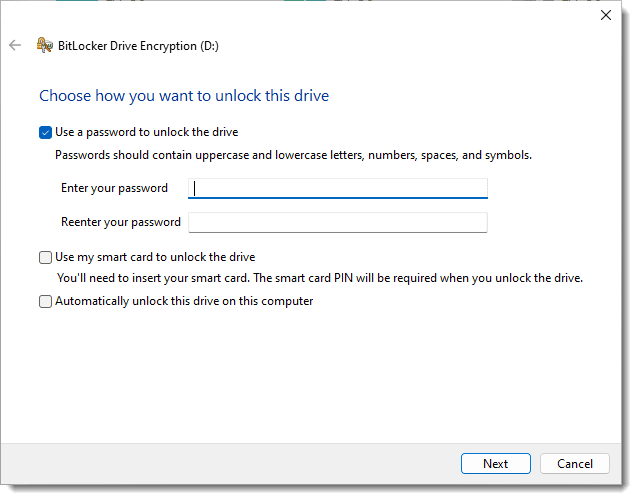Click the Reenter your password field
This screenshot has width=637, height=500.
pos(338,223)
